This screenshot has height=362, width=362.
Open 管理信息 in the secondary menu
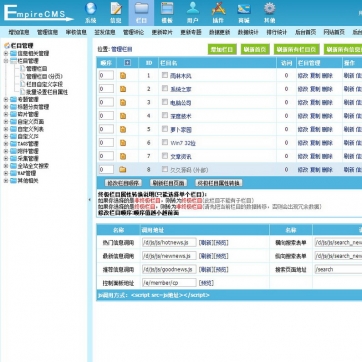[x=47, y=32]
